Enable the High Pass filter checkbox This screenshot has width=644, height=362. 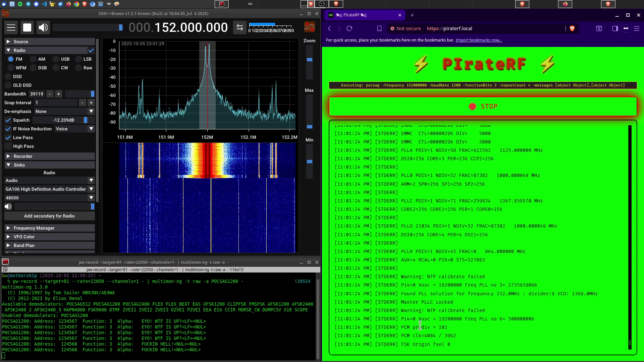pos(8,146)
